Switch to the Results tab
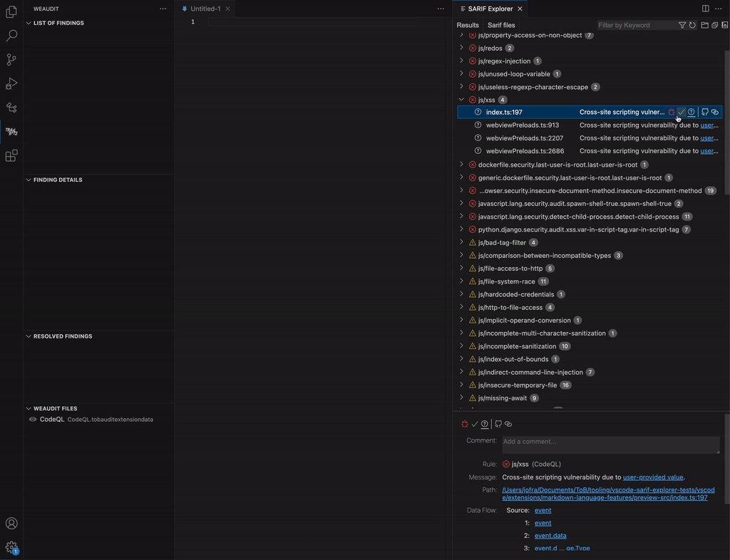730x560 pixels. click(468, 25)
